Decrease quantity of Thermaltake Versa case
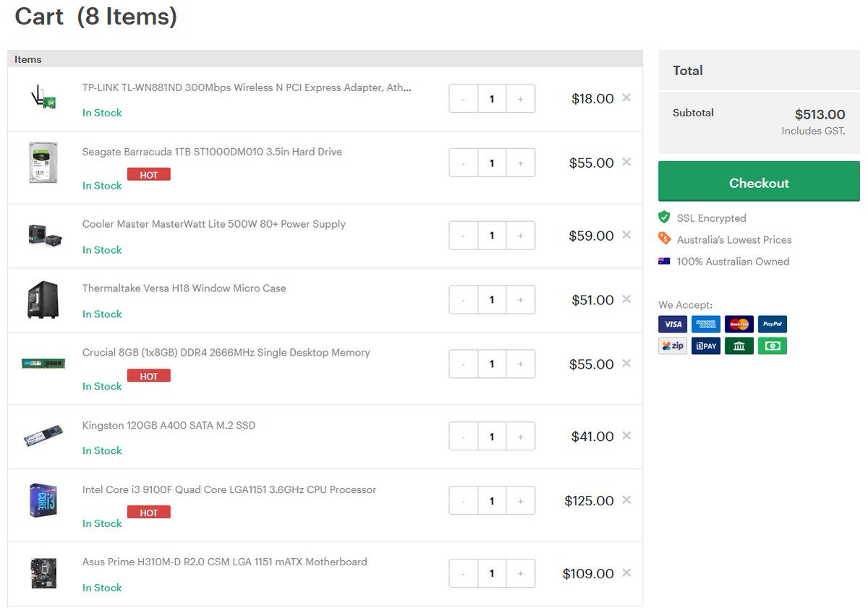This screenshot has height=613, width=868. [464, 300]
